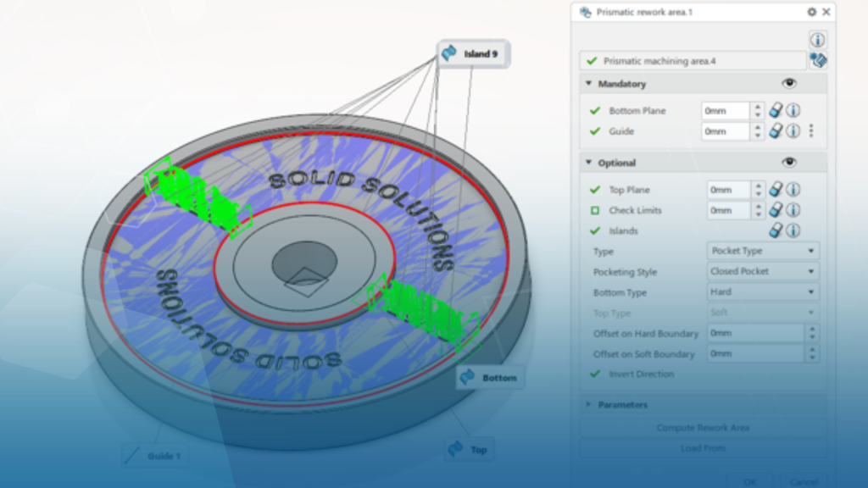The height and width of the screenshot is (488, 868).
Task: Click the Top label in the viewport
Action: point(470,449)
